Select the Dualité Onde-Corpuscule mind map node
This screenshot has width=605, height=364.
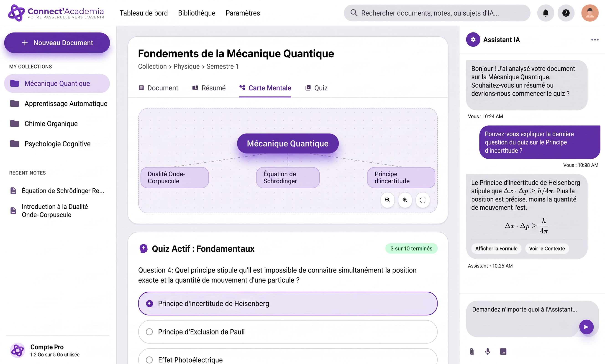point(174,178)
